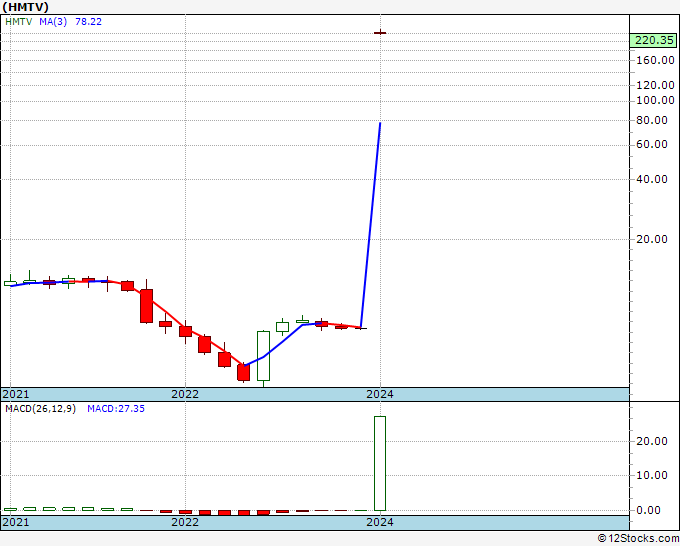Click the 78.22 moving average value
Screen dimensions: 680x546
[88, 22]
